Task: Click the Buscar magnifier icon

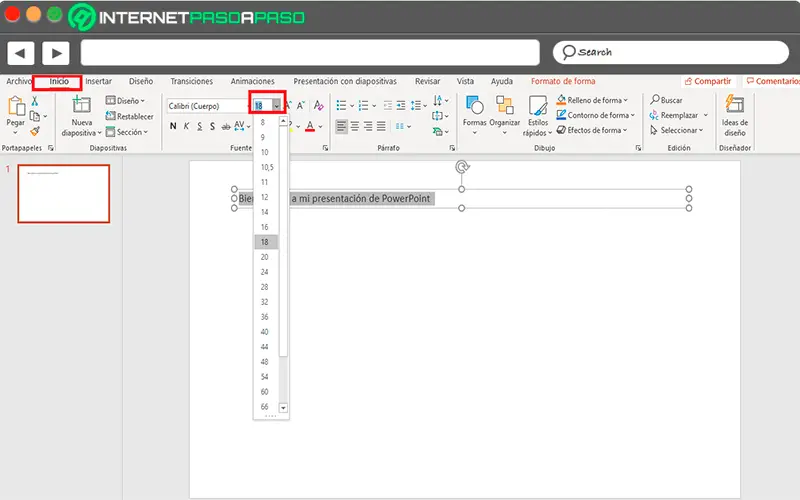Action: click(655, 99)
